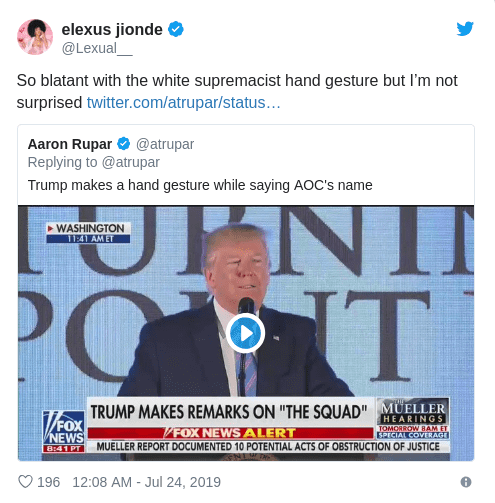The image size is (495, 503).
Task: Play the embedded Fox News video
Action: coord(246,333)
